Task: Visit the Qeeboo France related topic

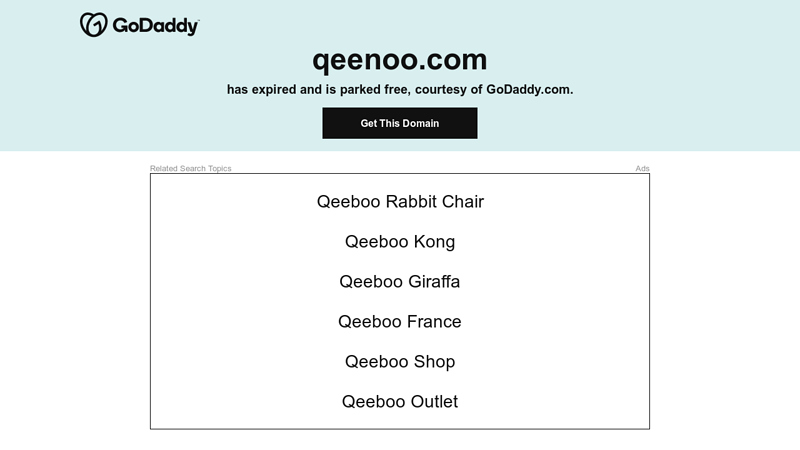Action: [x=400, y=321]
